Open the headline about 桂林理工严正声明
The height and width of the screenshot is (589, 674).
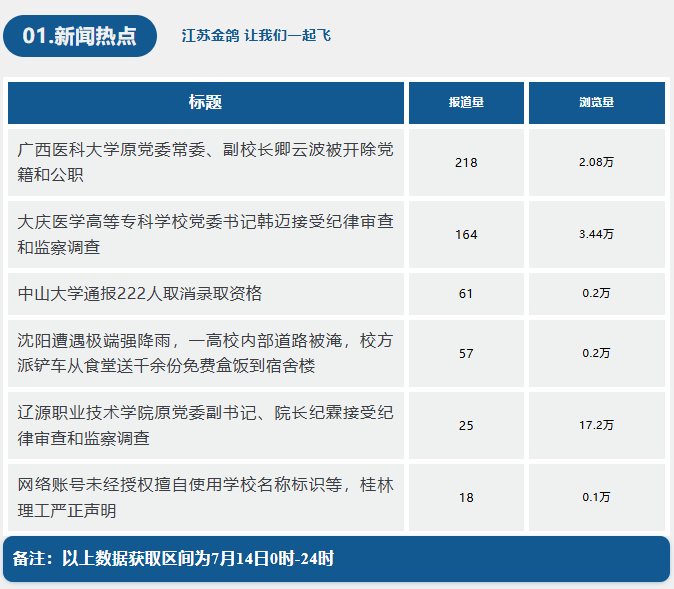tap(205, 497)
